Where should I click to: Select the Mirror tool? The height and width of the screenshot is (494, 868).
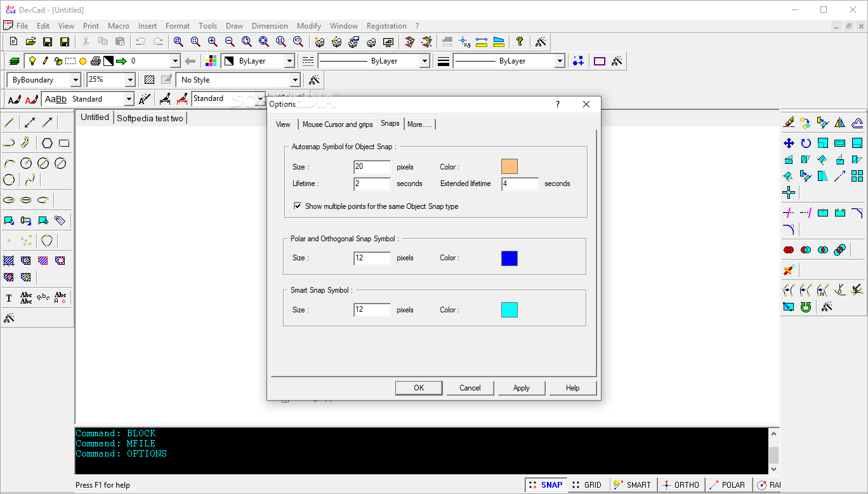point(840,123)
